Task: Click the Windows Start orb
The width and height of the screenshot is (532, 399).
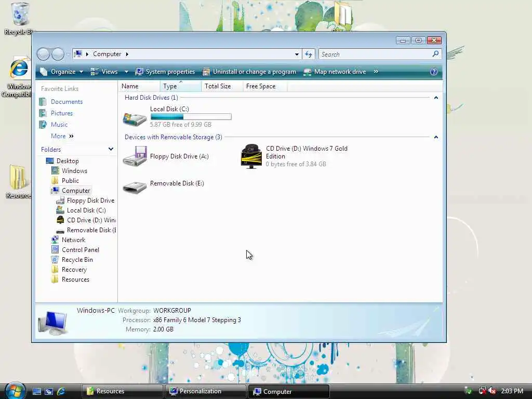Action: [x=15, y=391]
